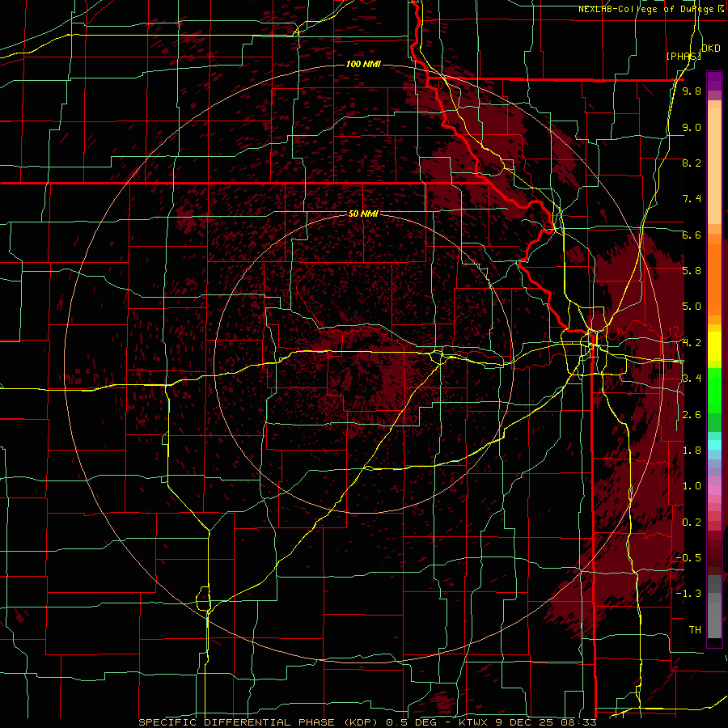Click the 6.6 value on the color scale
Image resolution: width=728 pixels, height=728 pixels.
coord(692,235)
